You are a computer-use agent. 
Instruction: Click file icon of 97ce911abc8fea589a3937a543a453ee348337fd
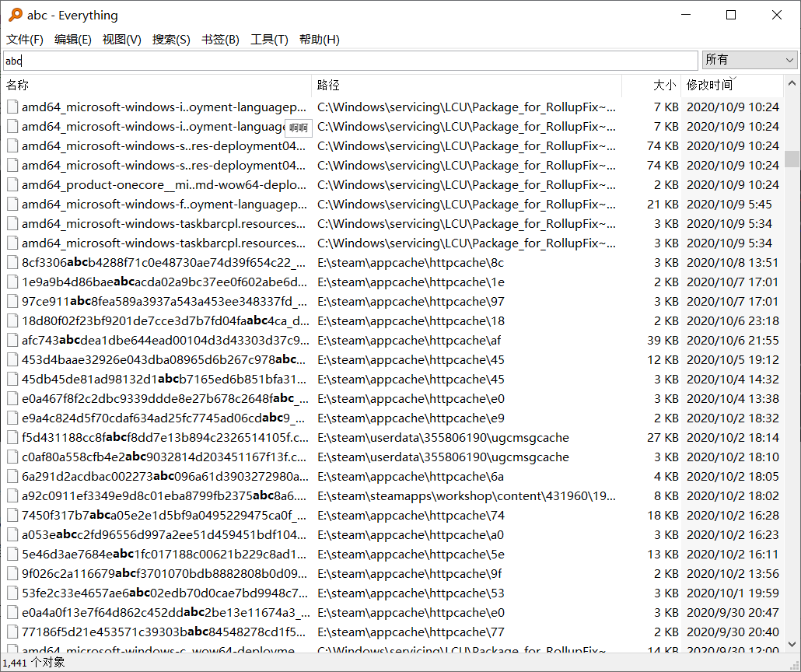coord(12,302)
